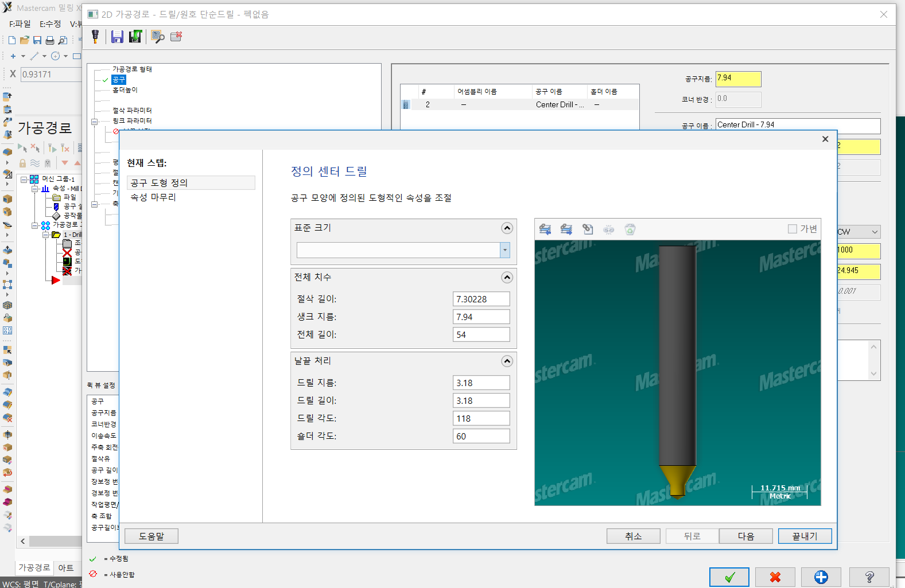Click the Open folder icon in Mastercam toolbar
Viewport: 905px width, 588px height.
point(25,40)
